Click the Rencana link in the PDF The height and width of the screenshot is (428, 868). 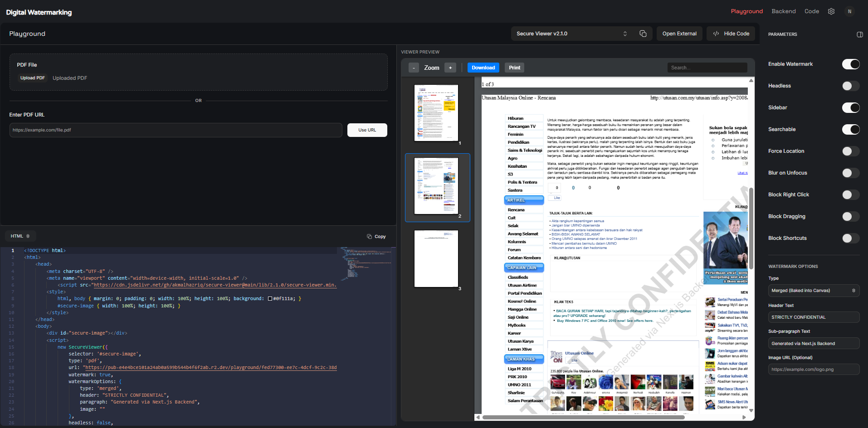point(516,210)
